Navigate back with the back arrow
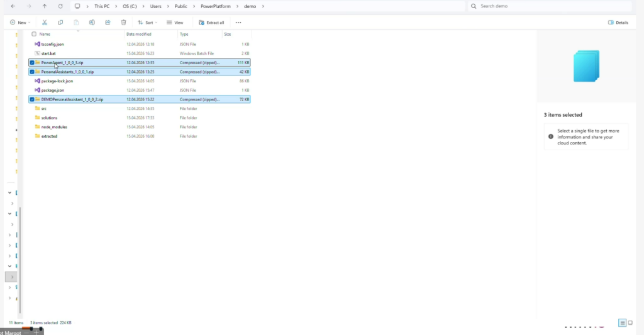The image size is (644, 335). 13,6
